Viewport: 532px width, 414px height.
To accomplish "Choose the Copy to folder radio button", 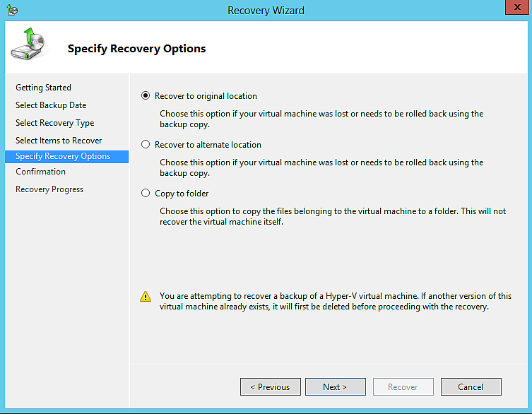I will coord(146,193).
